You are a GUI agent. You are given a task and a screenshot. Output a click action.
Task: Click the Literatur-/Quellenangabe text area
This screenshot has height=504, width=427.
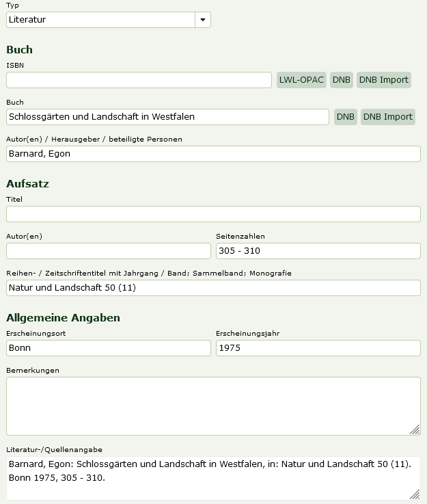click(x=213, y=477)
